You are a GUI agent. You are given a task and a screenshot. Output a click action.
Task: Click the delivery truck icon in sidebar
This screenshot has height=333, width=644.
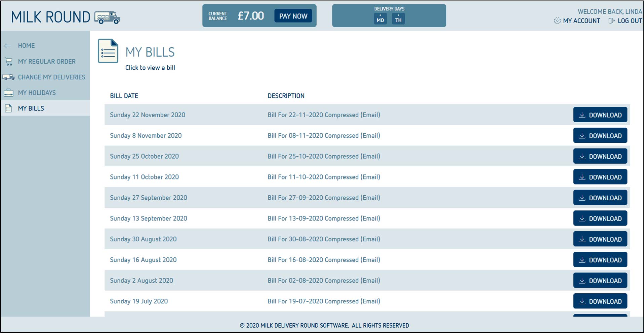pos(9,77)
